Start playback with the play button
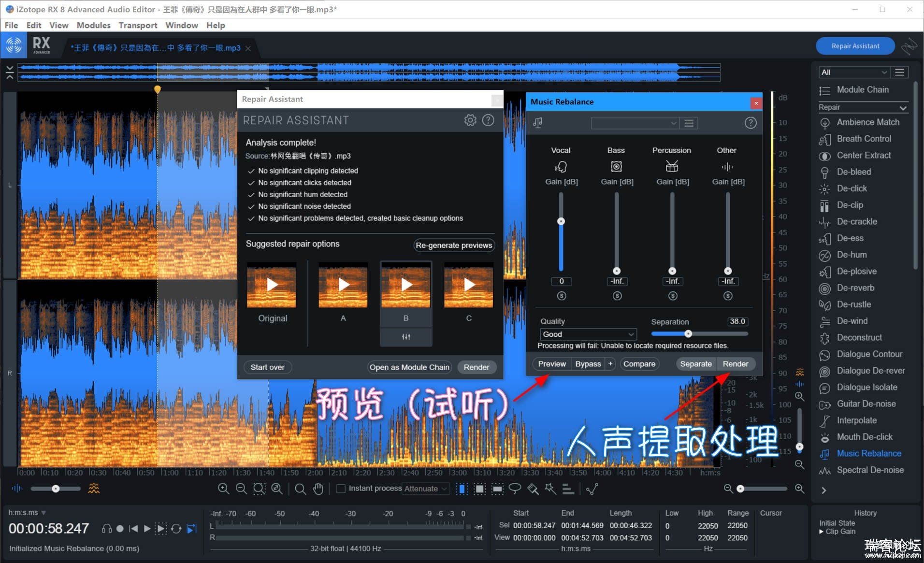 click(x=147, y=529)
